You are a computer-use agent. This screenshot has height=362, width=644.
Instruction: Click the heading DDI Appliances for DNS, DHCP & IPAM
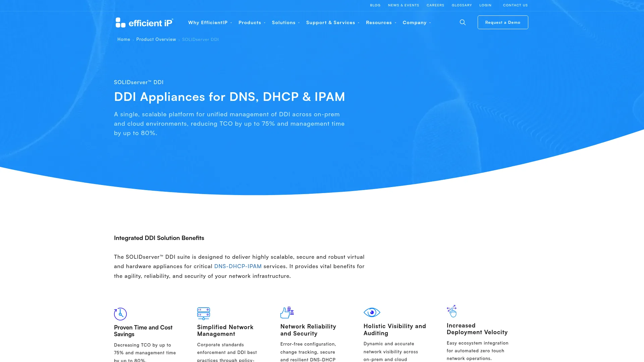(x=229, y=97)
